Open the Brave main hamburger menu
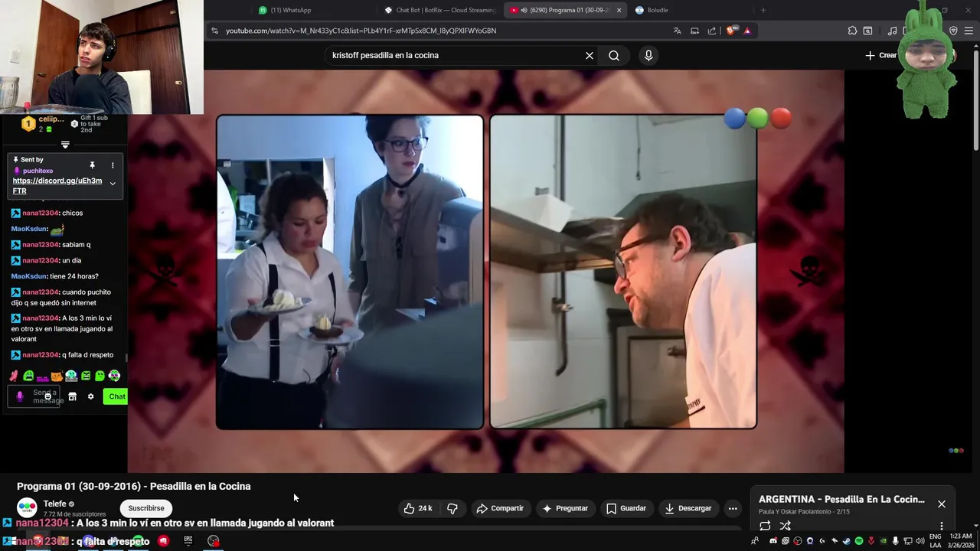980x551 pixels. click(x=969, y=31)
